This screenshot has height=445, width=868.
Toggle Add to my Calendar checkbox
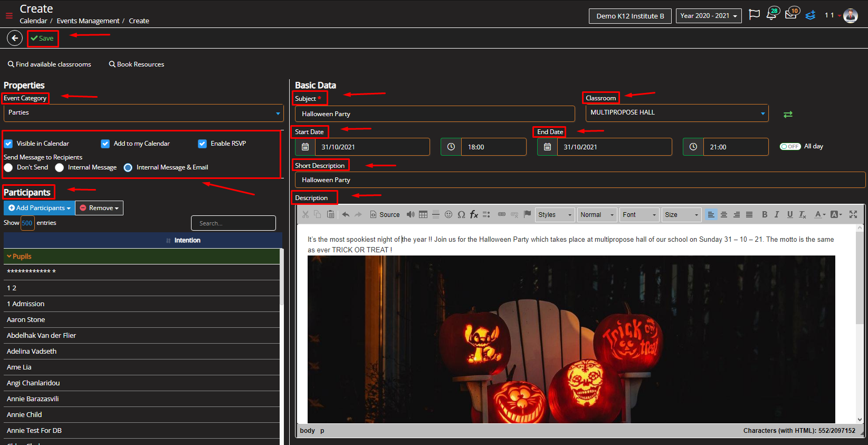coord(106,144)
